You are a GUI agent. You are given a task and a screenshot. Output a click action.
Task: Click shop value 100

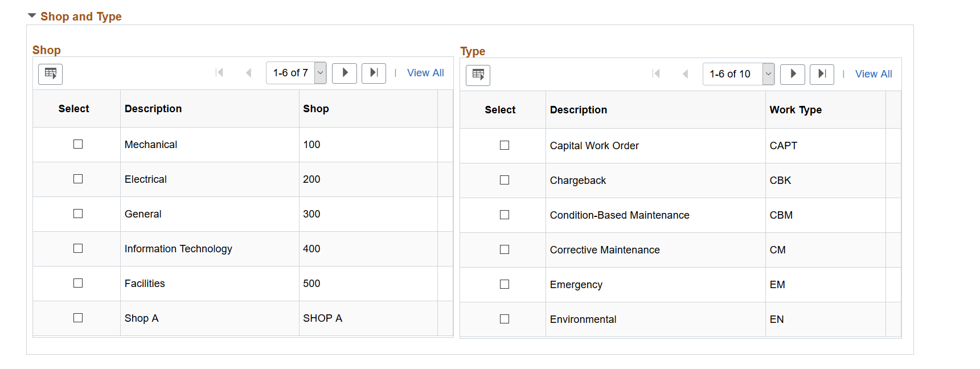click(311, 145)
